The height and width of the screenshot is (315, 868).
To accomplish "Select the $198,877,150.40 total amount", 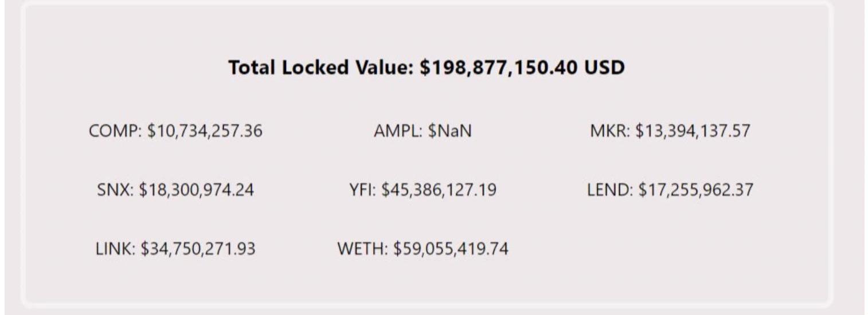I will (499, 68).
